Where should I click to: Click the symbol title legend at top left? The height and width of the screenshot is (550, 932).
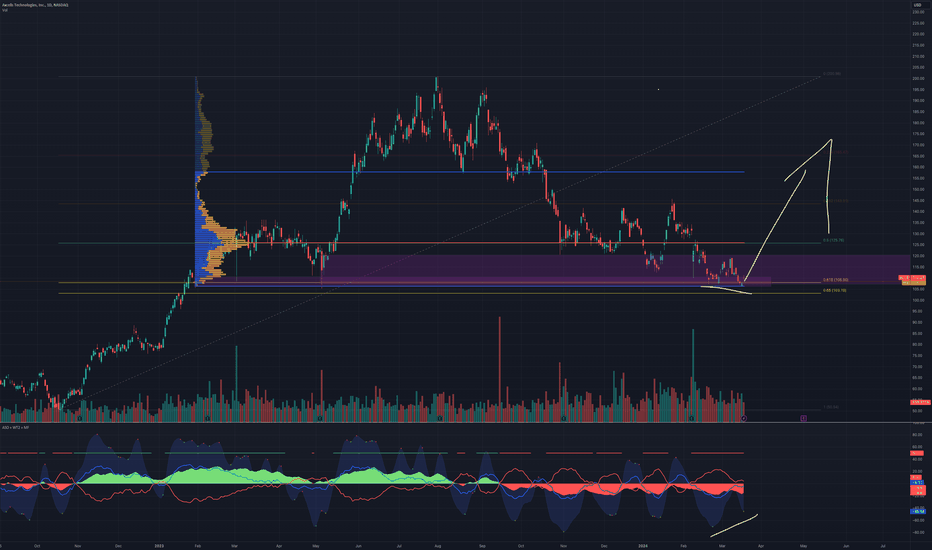[34, 5]
